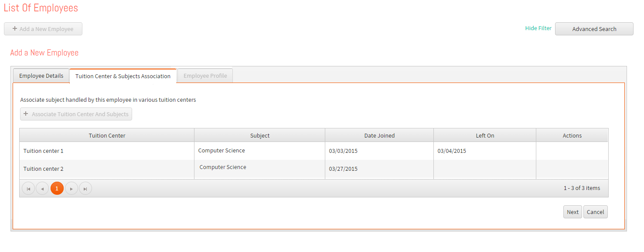The width and height of the screenshot is (644, 252).
Task: Select the Tuition center 1 cell
Action: (107, 151)
